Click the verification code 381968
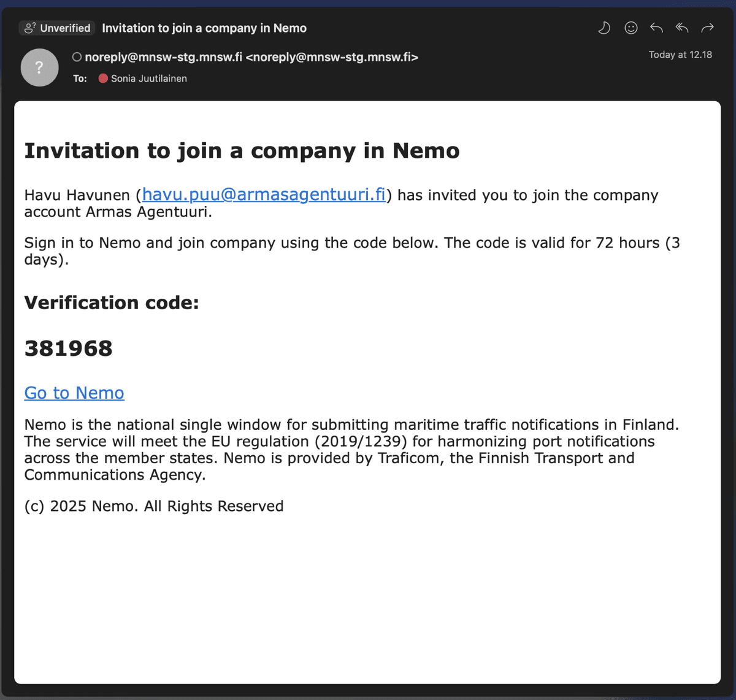 pyautogui.click(x=69, y=348)
